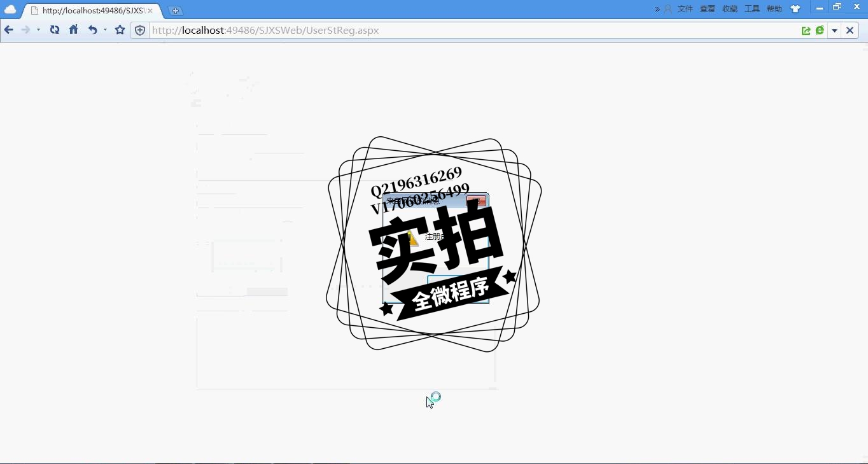Screen dimensions: 868x464
Task: Open the 收藏 menu
Action: pos(730,9)
